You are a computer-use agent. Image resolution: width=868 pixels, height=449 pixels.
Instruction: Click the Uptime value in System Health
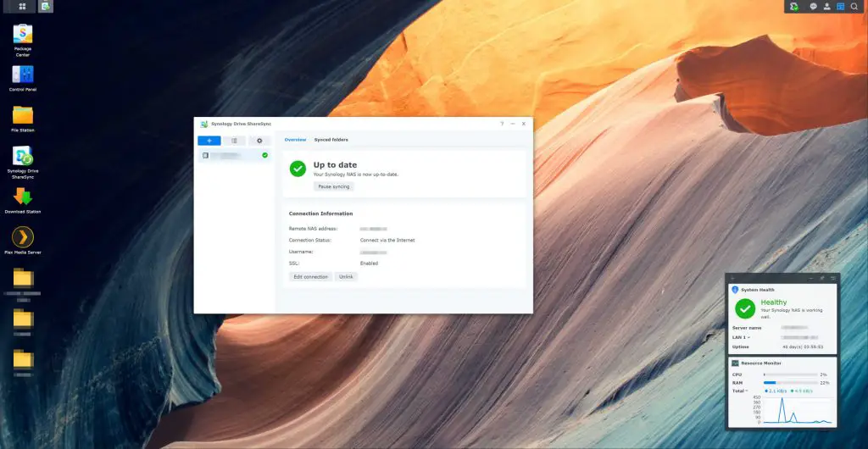click(x=803, y=347)
